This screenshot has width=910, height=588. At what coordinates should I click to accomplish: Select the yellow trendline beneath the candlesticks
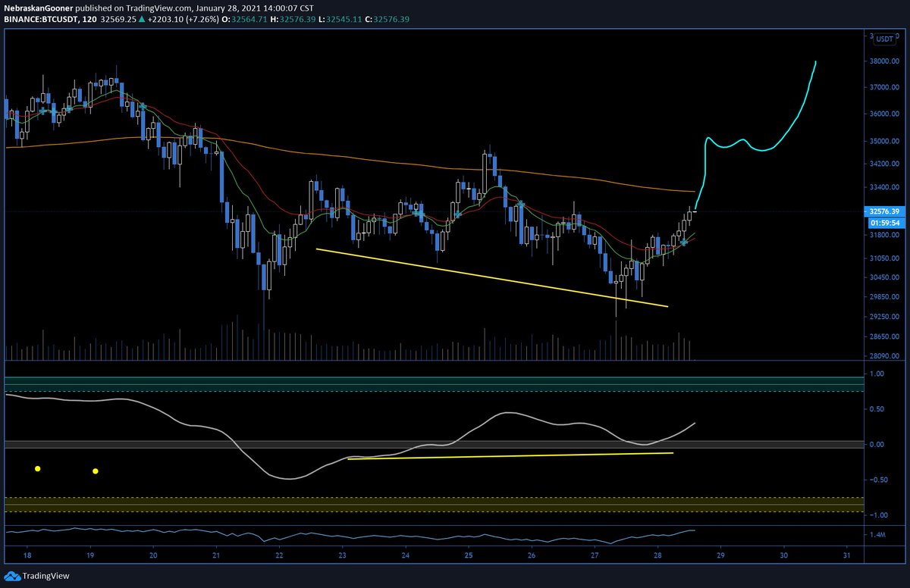[493, 277]
